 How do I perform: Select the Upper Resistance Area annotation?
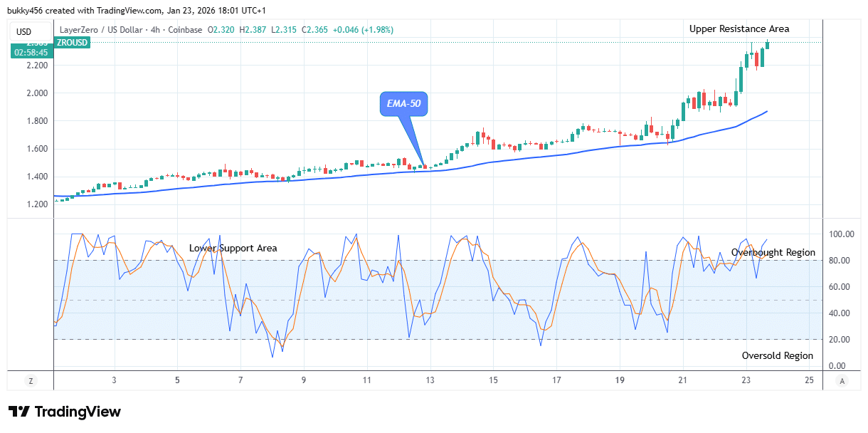click(739, 28)
